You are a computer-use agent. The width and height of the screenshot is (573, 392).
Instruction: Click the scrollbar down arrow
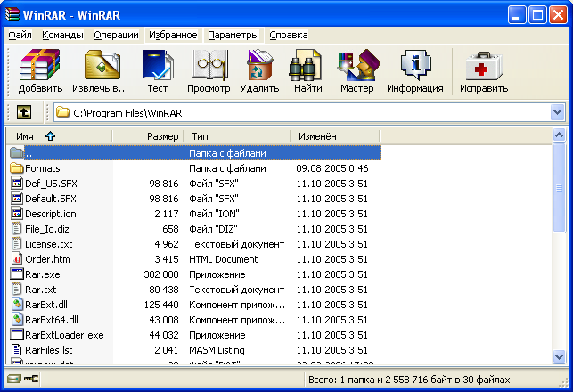559,356
